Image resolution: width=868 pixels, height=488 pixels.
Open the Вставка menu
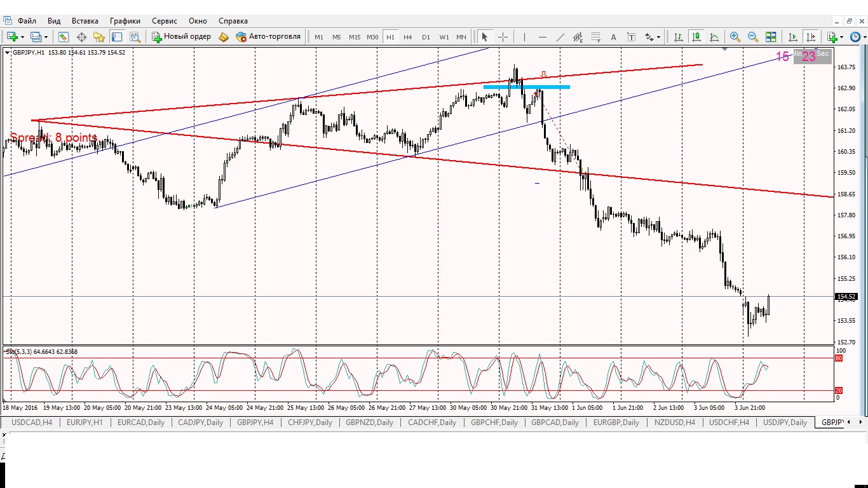pos(85,21)
